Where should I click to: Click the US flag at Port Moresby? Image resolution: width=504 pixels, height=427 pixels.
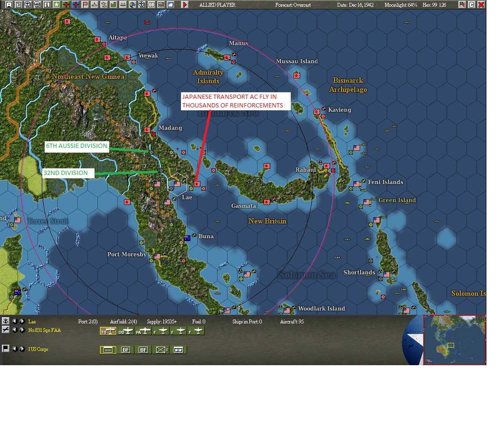click(x=157, y=256)
